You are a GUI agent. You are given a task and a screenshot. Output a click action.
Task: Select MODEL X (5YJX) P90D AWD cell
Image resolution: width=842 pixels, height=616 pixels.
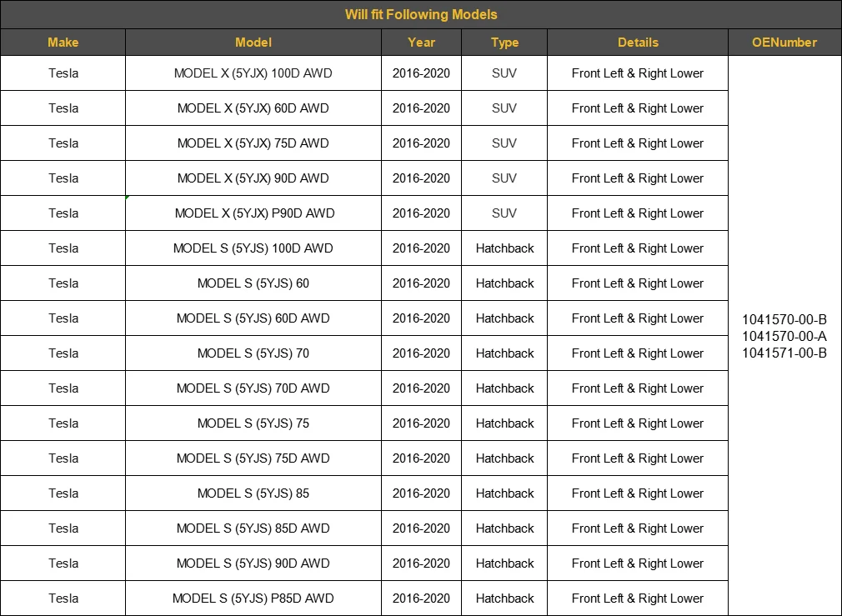[253, 213]
